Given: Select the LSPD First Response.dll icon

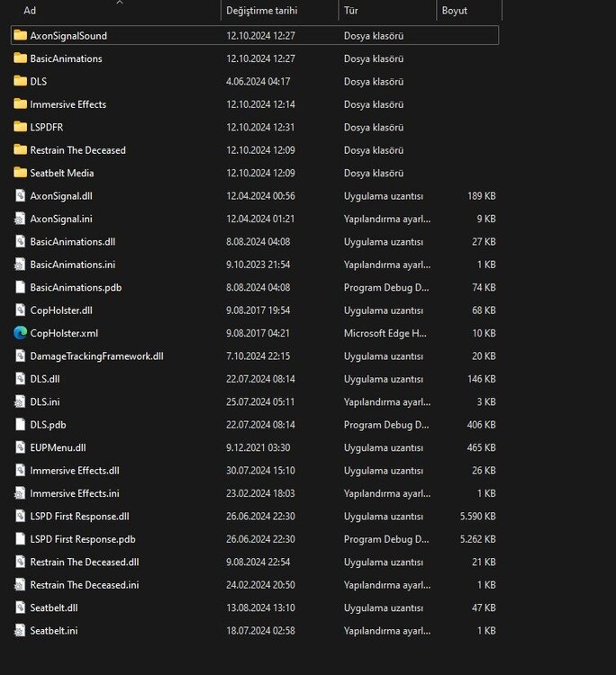Looking at the screenshot, I should tap(20, 516).
